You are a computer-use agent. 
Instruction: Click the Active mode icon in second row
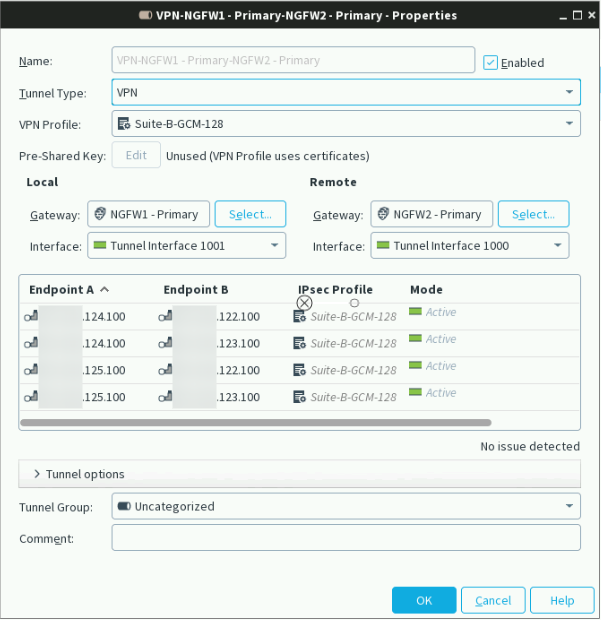[415, 338]
